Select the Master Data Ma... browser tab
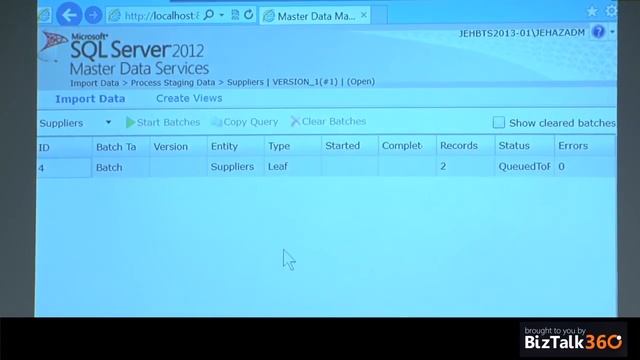Viewport: 640px width, 360px height. click(315, 16)
